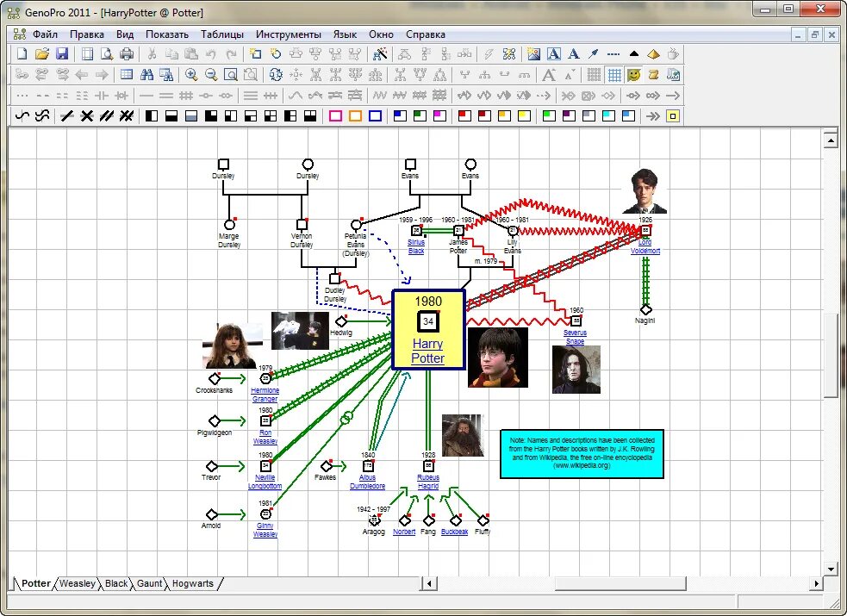Create a new document with blank page icon
Screen dimensions: 847x616
pos(22,54)
